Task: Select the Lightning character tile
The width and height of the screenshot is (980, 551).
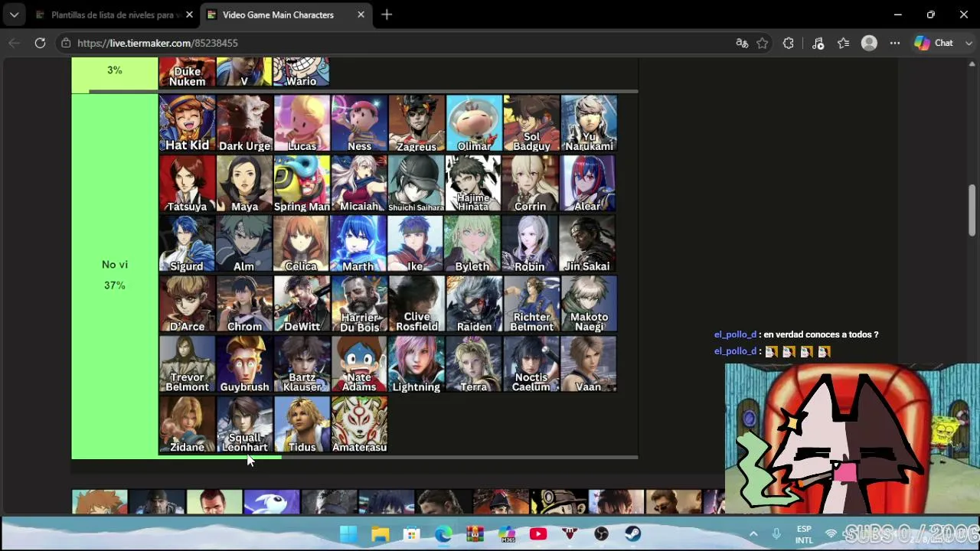Action: [x=416, y=364]
